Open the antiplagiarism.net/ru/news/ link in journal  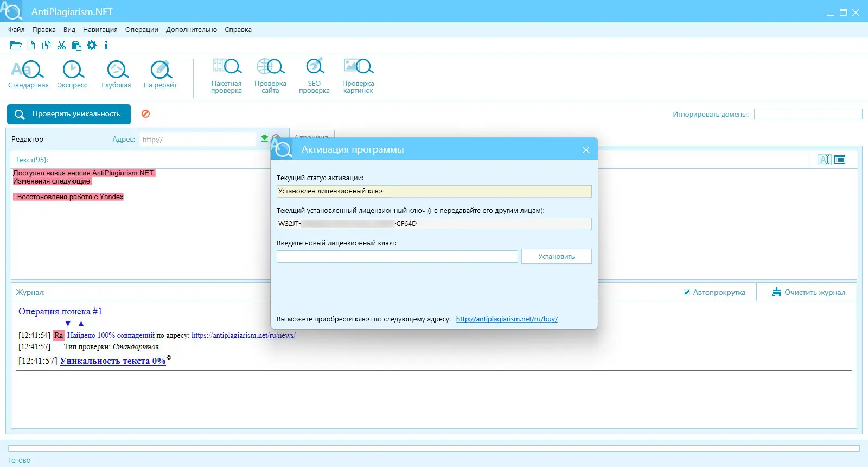tap(244, 336)
